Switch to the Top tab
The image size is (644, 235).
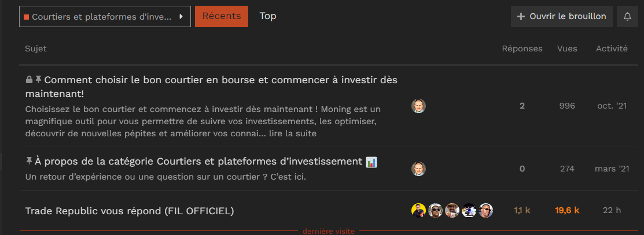[268, 16]
